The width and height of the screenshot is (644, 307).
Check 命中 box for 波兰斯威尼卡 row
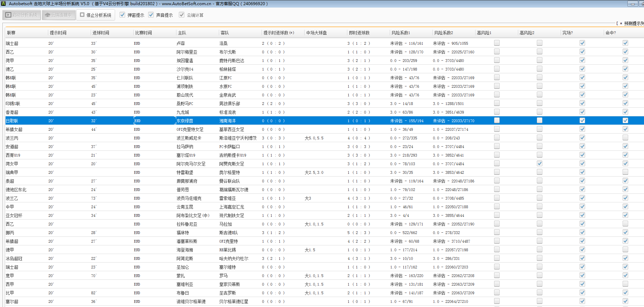tap(625, 138)
